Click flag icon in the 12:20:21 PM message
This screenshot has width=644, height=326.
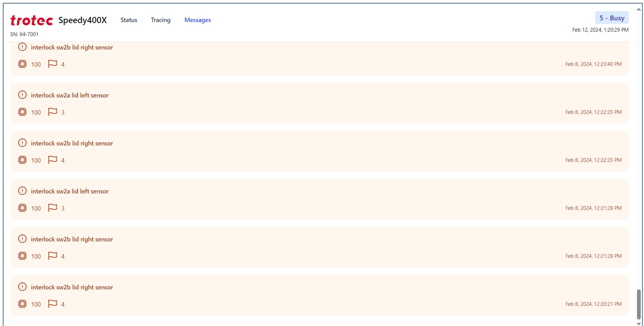[52, 304]
